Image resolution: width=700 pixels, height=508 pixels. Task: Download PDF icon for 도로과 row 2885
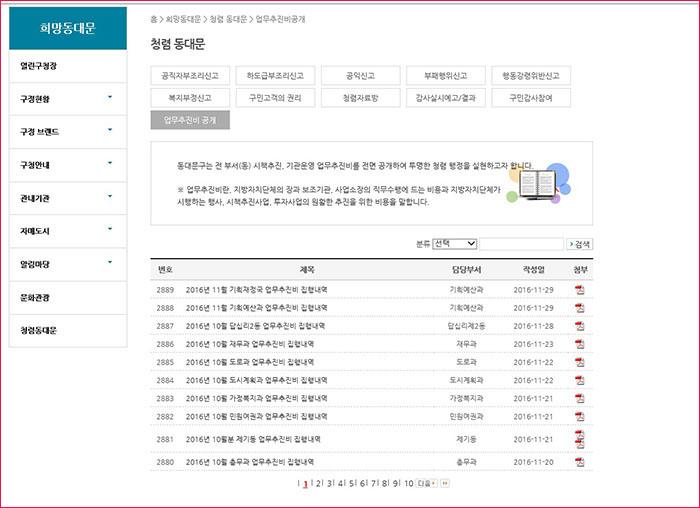coord(580,362)
